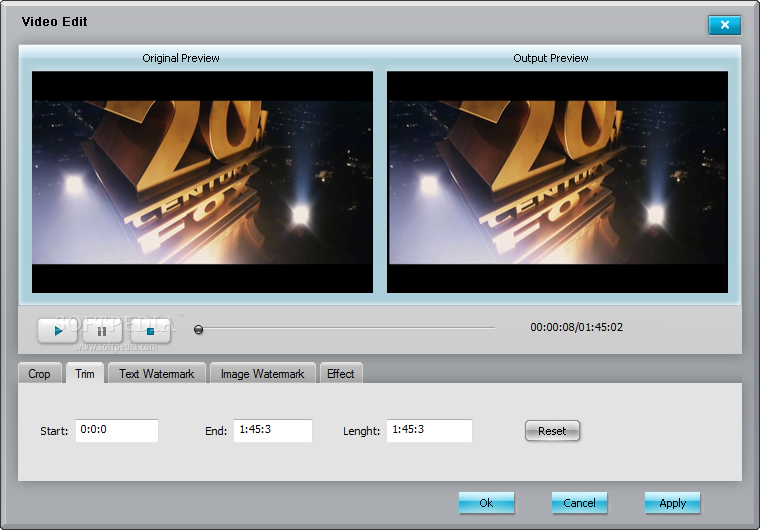Focus the Start time input field
Image resolution: width=760 pixels, height=530 pixels.
click(x=117, y=431)
